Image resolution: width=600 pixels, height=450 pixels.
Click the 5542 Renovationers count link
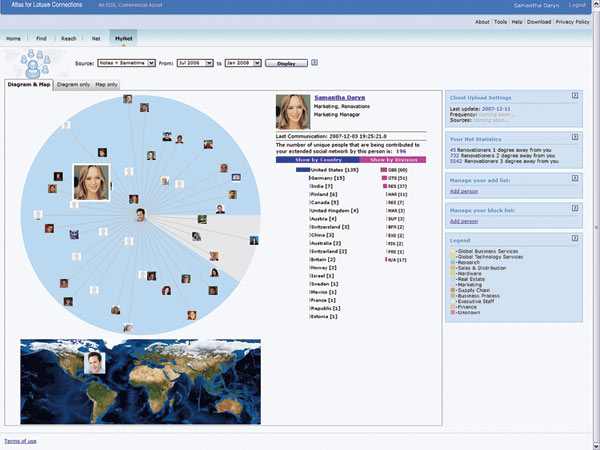click(x=456, y=161)
